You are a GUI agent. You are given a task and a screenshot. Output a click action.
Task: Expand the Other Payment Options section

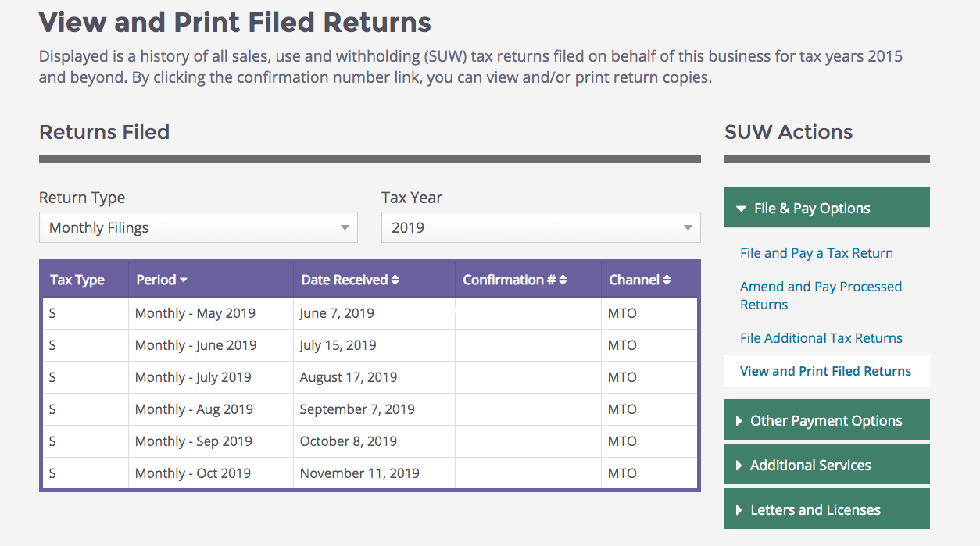(x=827, y=420)
